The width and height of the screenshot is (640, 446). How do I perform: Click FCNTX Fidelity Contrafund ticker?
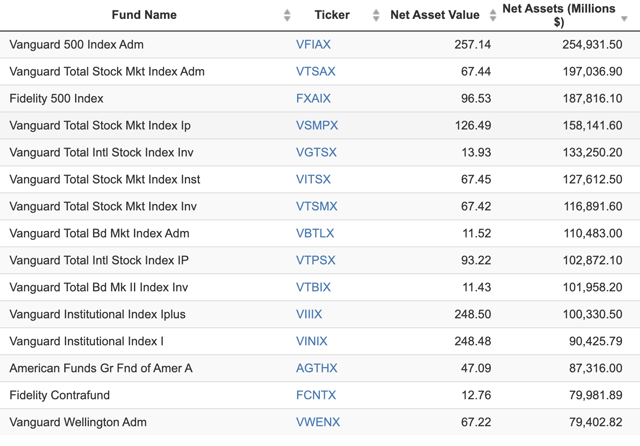316,396
